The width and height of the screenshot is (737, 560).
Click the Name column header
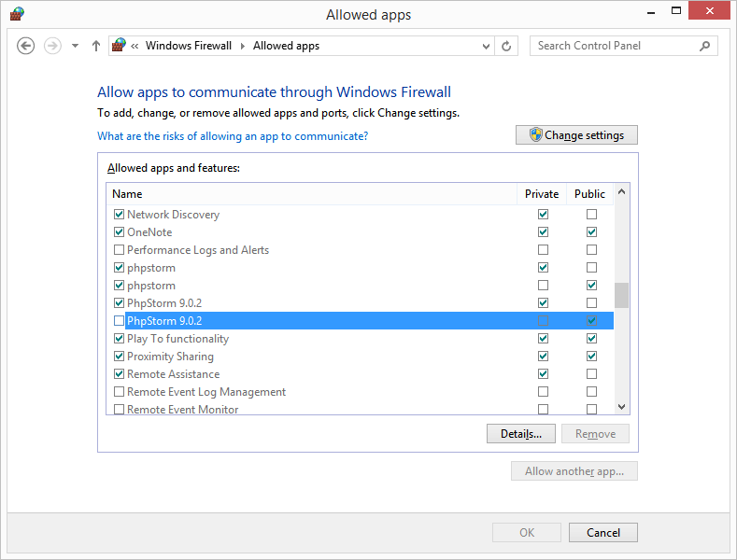[312, 194]
